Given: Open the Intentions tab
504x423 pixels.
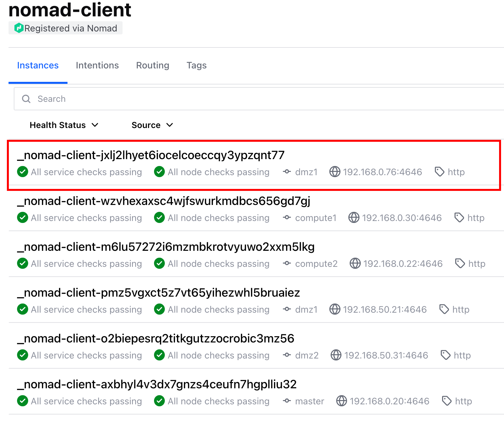Looking at the screenshot, I should tap(97, 65).
